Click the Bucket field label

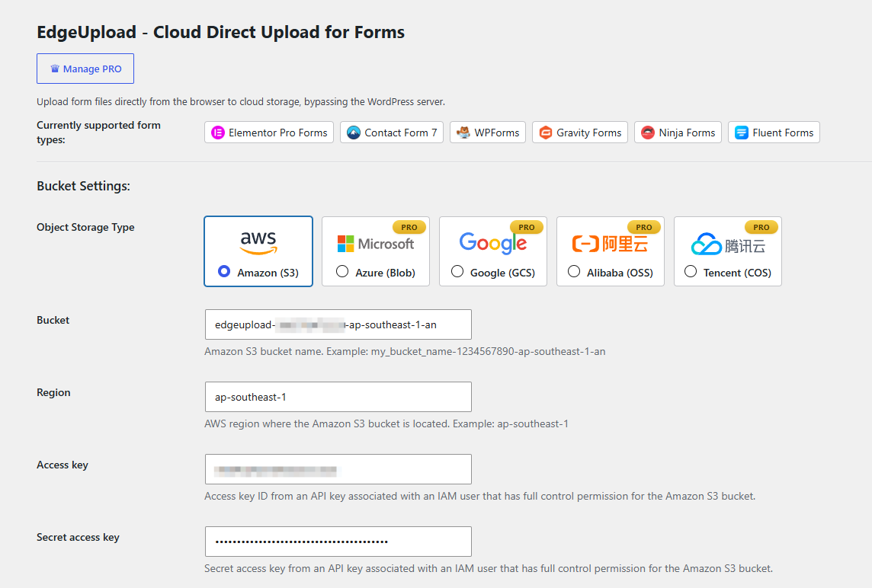[53, 320]
